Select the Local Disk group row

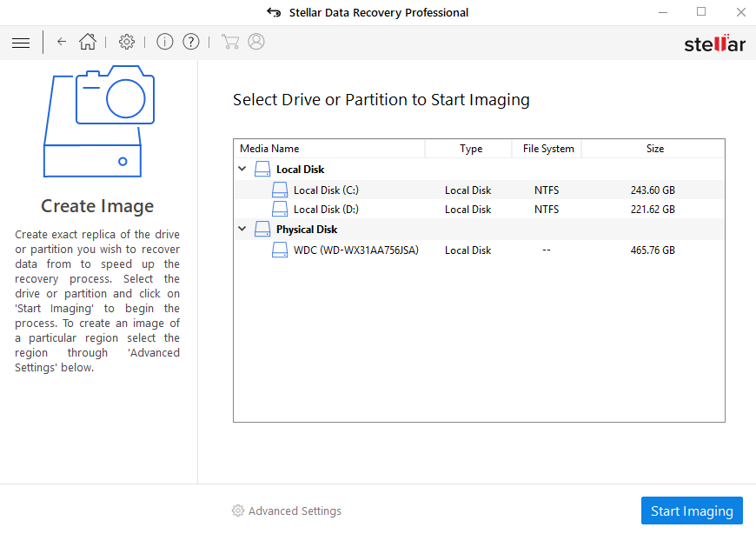[x=480, y=170]
